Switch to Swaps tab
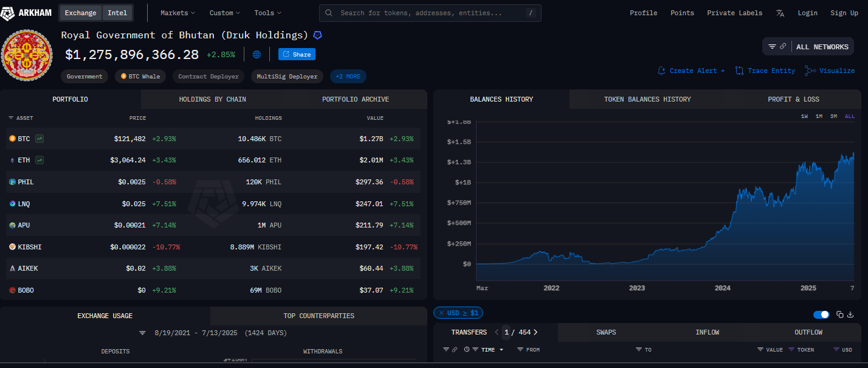The height and width of the screenshot is (368, 868). (606, 332)
